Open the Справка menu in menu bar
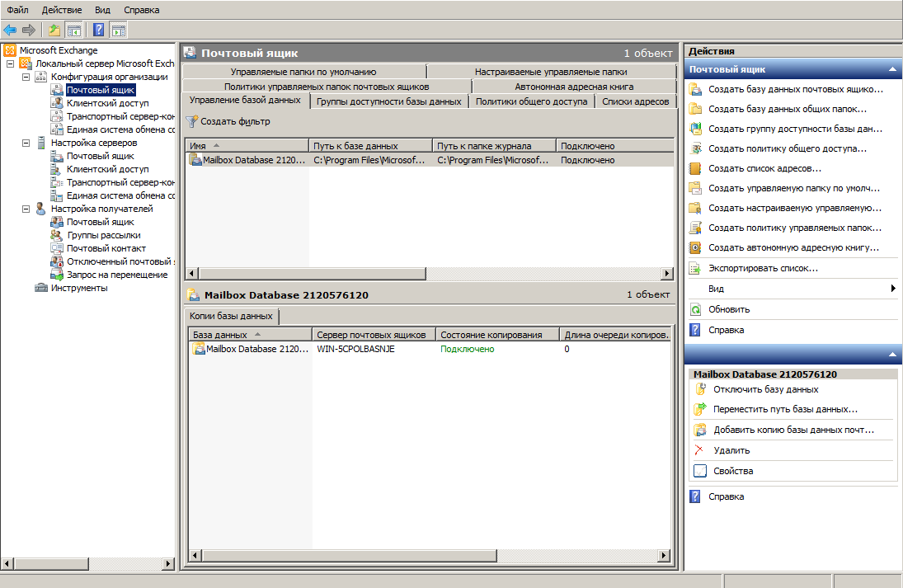Screen dimensions: 903x588 [x=141, y=10]
